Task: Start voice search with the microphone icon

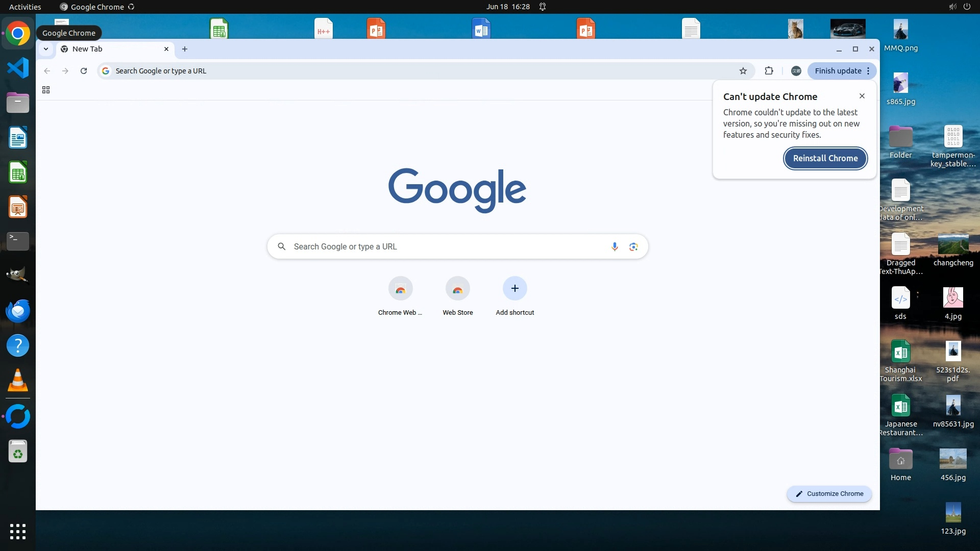Action: 615,247
